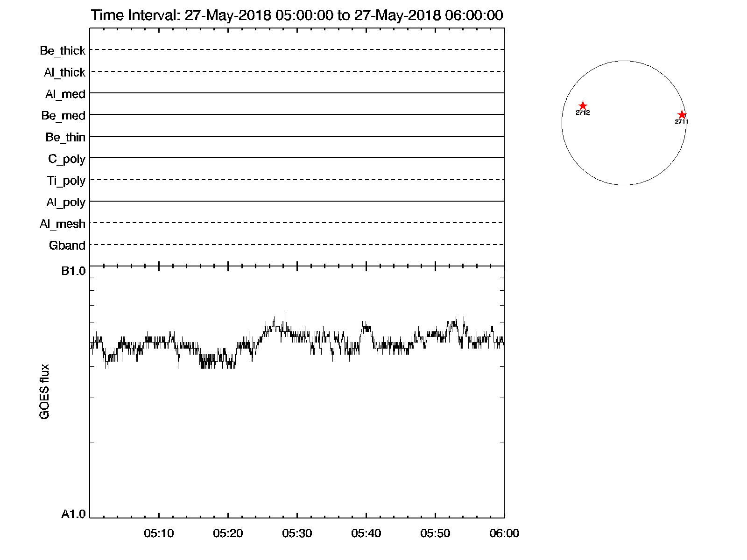Select the Ti_poly filter label

tap(66, 181)
